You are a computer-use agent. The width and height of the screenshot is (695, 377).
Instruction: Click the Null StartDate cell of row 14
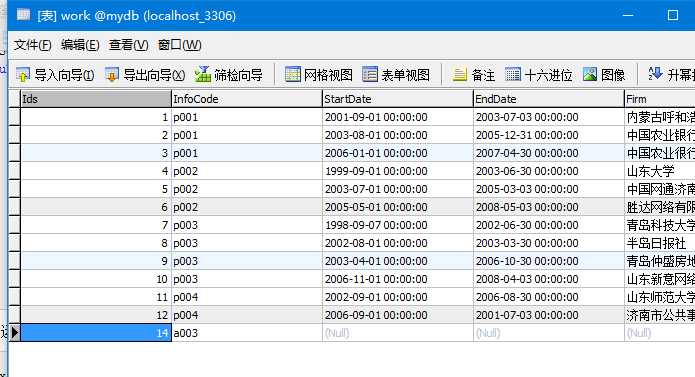(398, 333)
